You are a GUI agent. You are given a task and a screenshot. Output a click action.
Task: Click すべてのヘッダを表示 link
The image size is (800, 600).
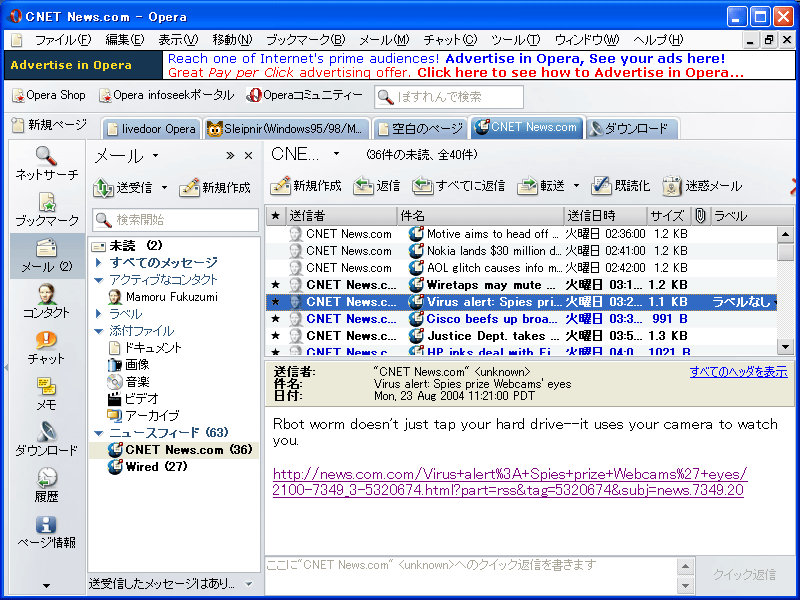(x=738, y=371)
